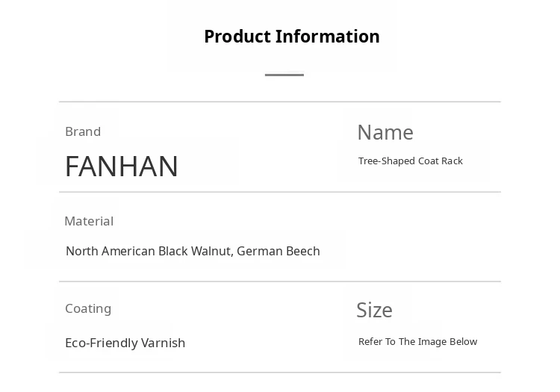
Task: Click the "Brand" field label
Action: coord(83,131)
